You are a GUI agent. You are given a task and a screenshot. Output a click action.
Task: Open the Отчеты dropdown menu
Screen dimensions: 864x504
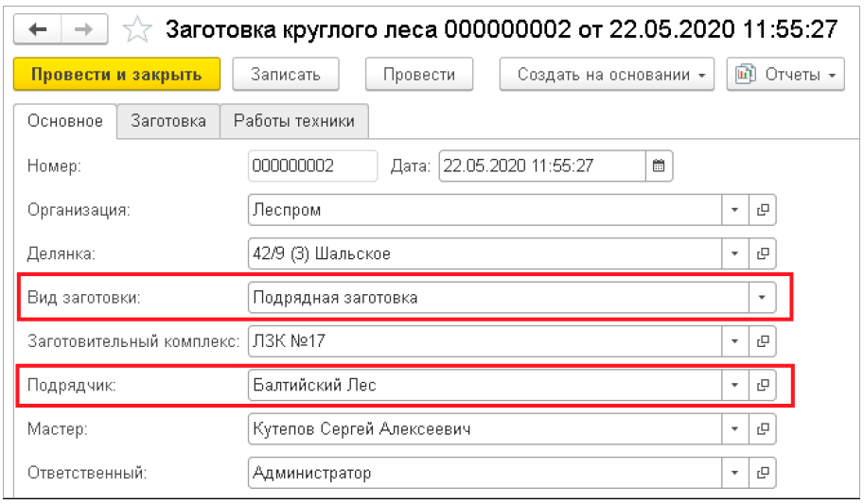(785, 75)
